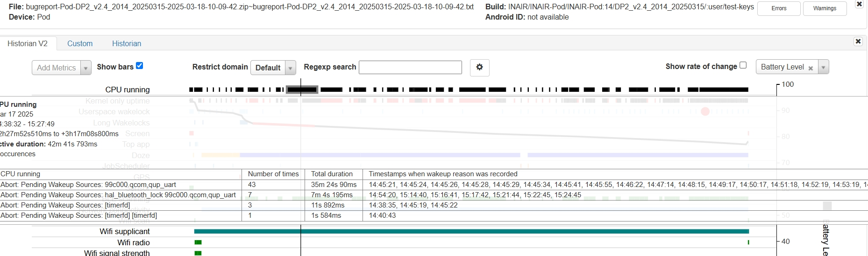
Task: Open the Errors button
Action: tap(779, 8)
